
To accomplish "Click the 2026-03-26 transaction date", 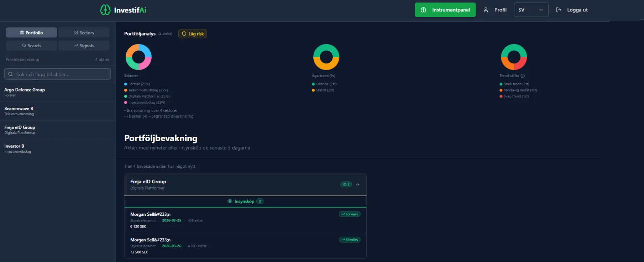I will 172,246.
